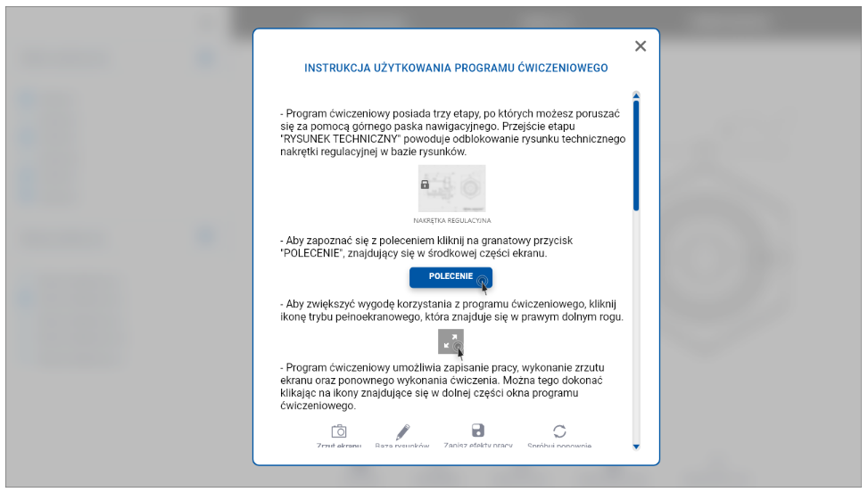Screen dimensions: 868x492
Task: Click the camera icon for Zrzut ekranu
Action: tap(339, 431)
